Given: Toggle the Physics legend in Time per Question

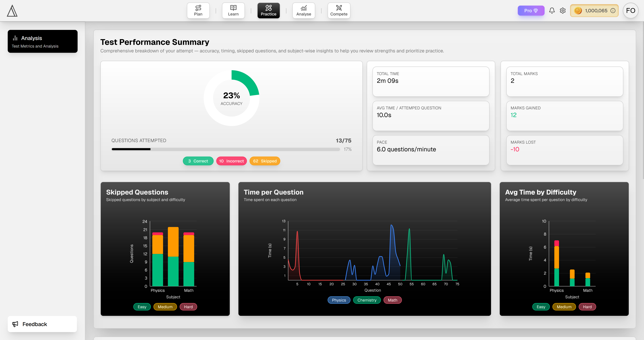Looking at the screenshot, I should click(339, 300).
